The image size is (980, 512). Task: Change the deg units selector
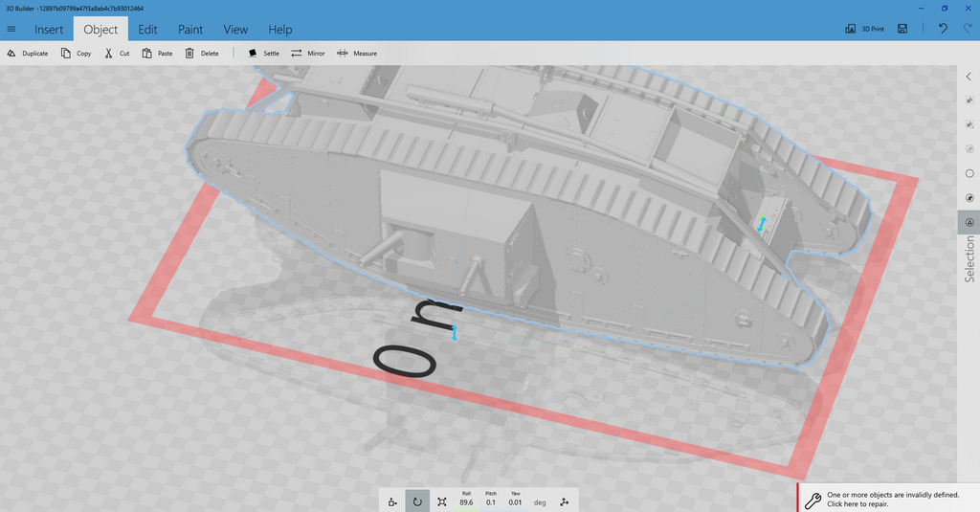pos(540,501)
